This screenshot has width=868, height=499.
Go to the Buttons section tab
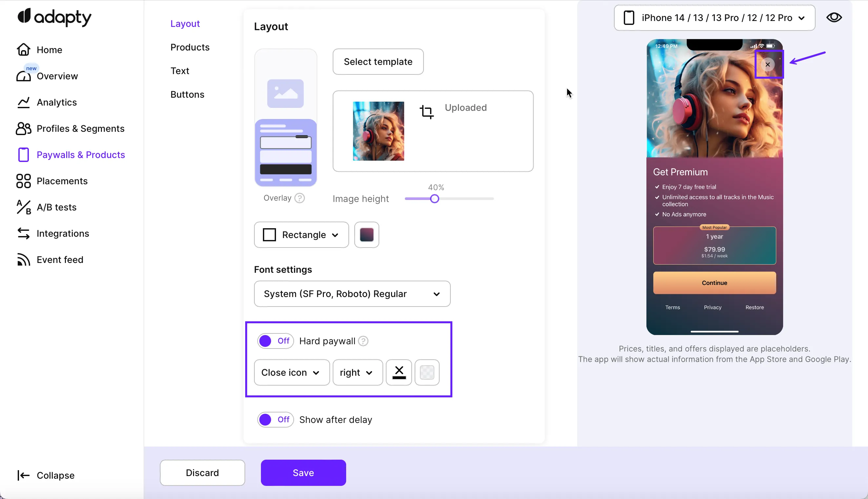tap(187, 95)
